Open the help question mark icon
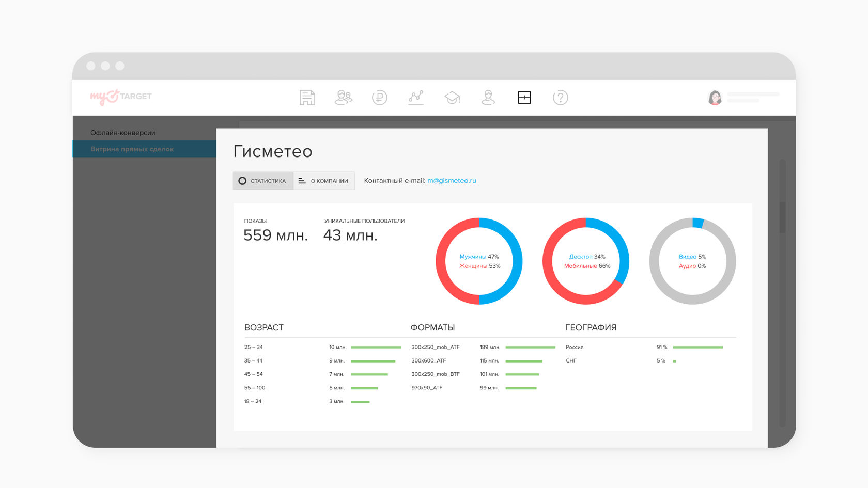The width and height of the screenshot is (868, 488). click(561, 98)
